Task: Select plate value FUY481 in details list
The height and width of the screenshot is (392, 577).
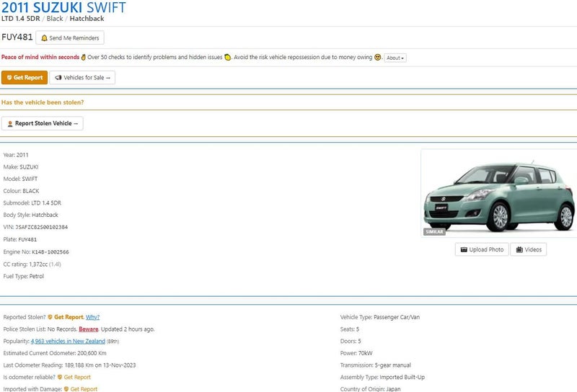Action: pyautogui.click(x=27, y=239)
